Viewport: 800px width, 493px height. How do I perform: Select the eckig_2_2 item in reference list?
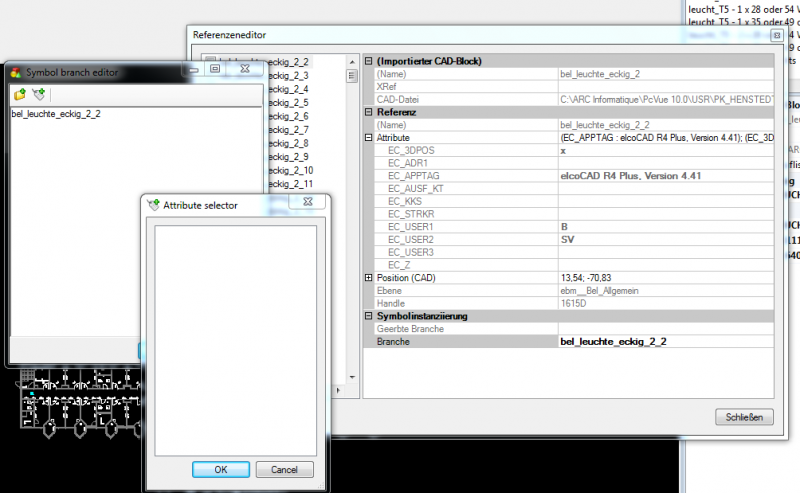pos(288,62)
